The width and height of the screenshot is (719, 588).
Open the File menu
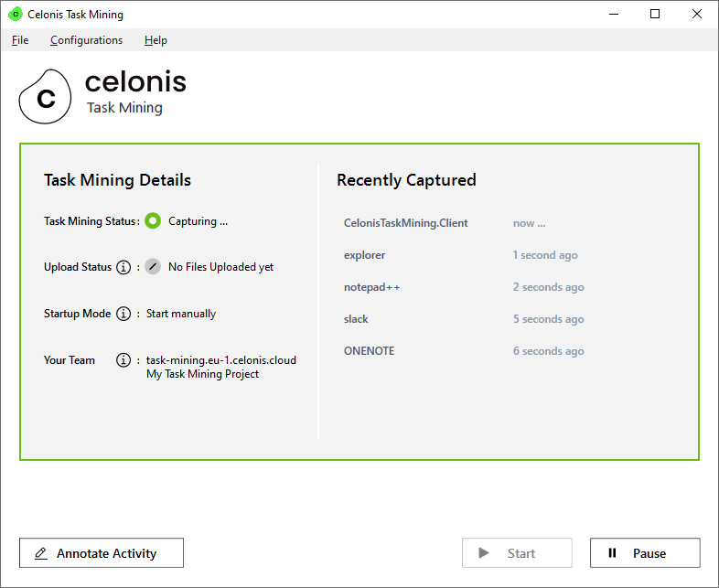(x=20, y=40)
